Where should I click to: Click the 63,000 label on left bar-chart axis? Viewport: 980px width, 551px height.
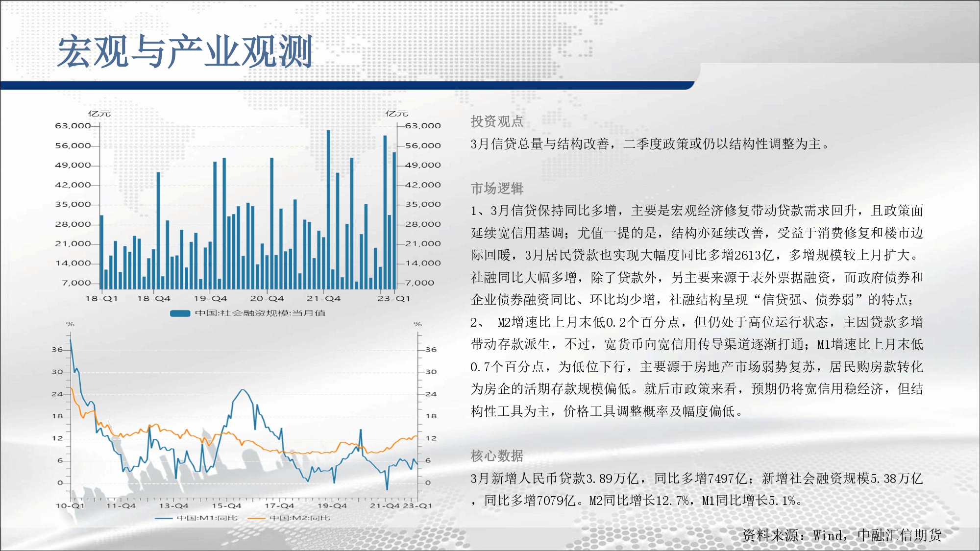tap(73, 126)
